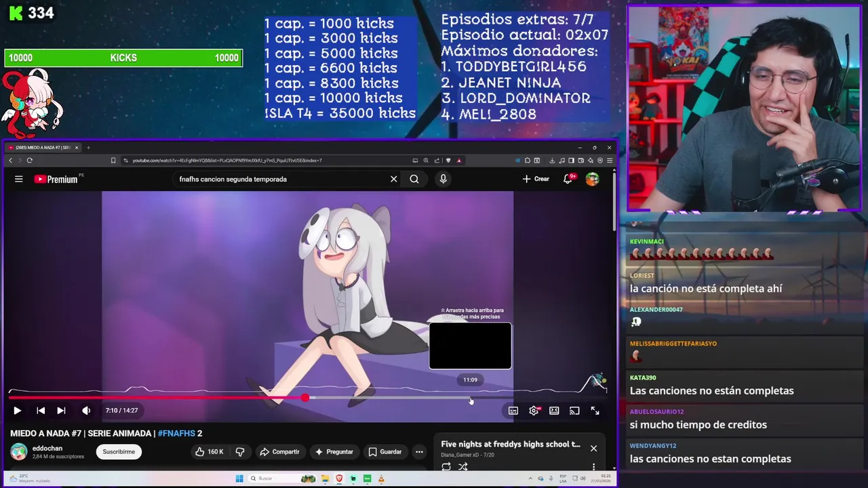Viewport: 868px width, 488px height.
Task: Like the video showing 160 K likes
Action: point(209,451)
